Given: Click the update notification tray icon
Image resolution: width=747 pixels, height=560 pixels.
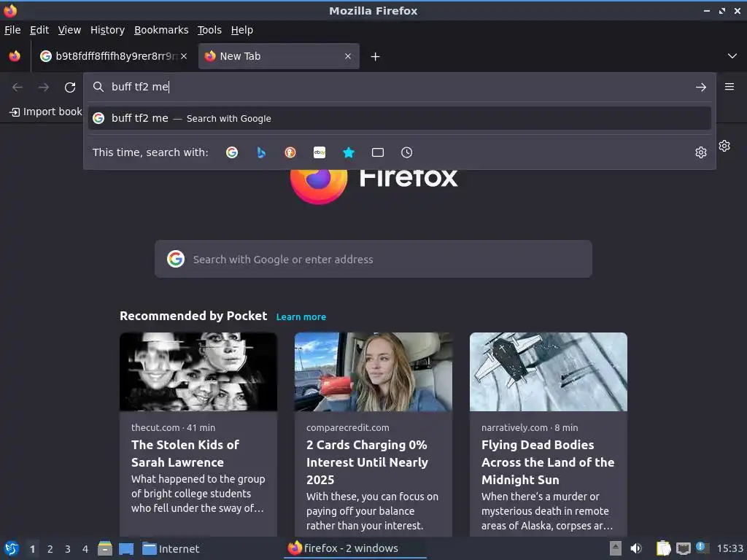Looking at the screenshot, I should click(x=701, y=548).
